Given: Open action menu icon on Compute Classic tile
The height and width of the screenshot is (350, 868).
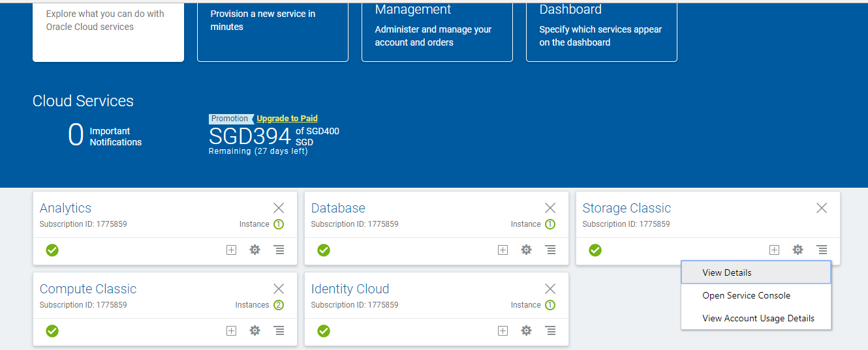Looking at the screenshot, I should click(279, 330).
